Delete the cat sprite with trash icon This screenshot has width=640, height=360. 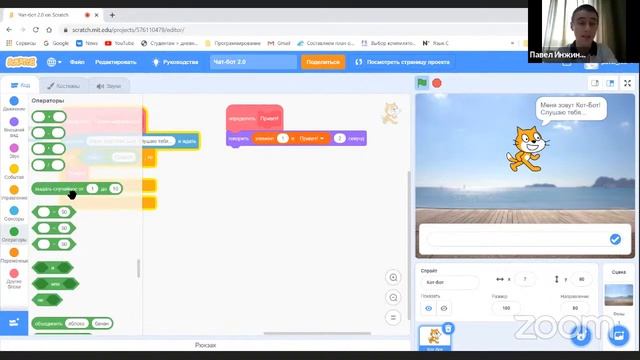(x=448, y=328)
